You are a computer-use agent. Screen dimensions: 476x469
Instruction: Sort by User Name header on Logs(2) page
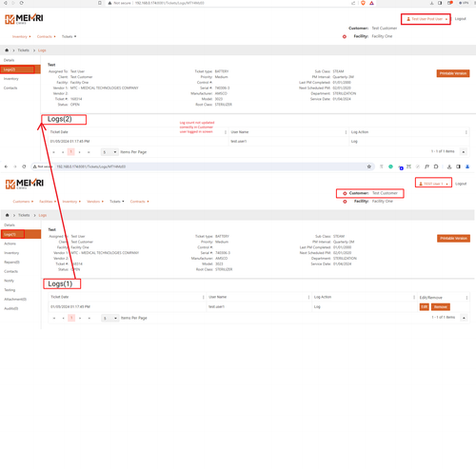coord(240,132)
